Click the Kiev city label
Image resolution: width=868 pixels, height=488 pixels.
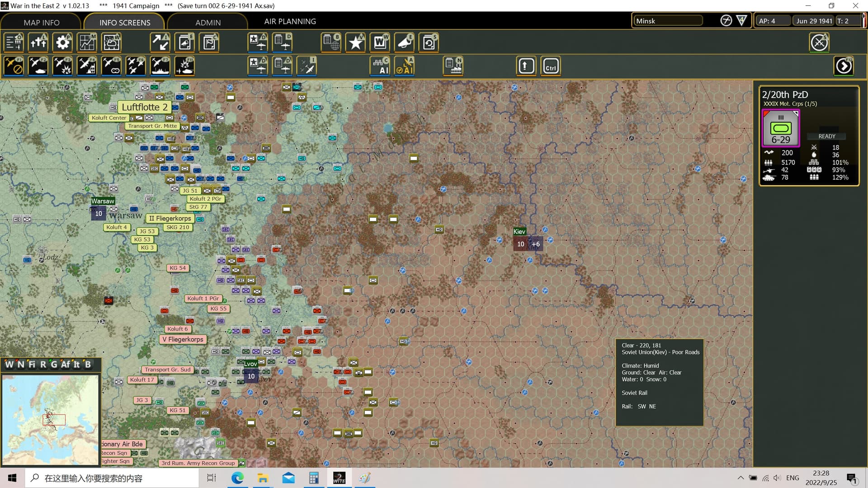[519, 231]
